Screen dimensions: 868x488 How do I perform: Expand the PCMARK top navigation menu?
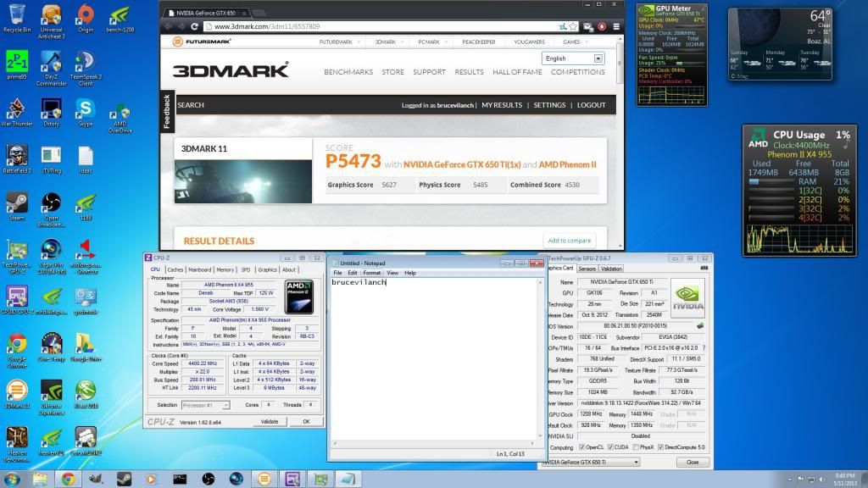(x=431, y=42)
